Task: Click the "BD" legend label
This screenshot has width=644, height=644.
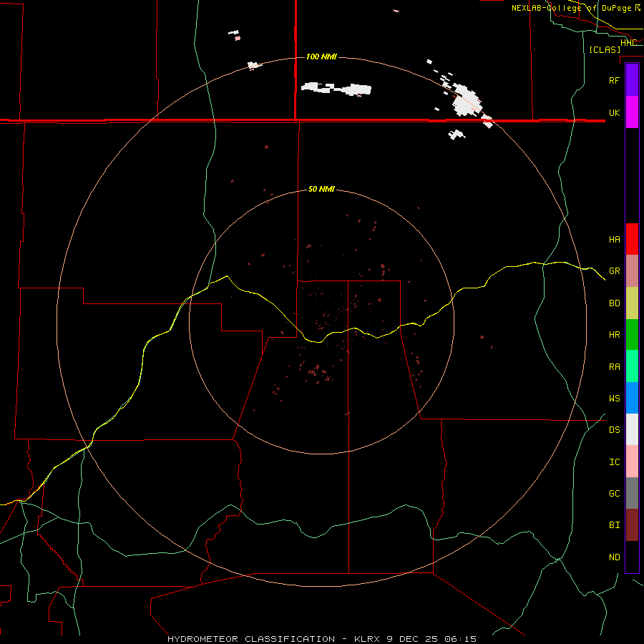Action: (x=614, y=303)
